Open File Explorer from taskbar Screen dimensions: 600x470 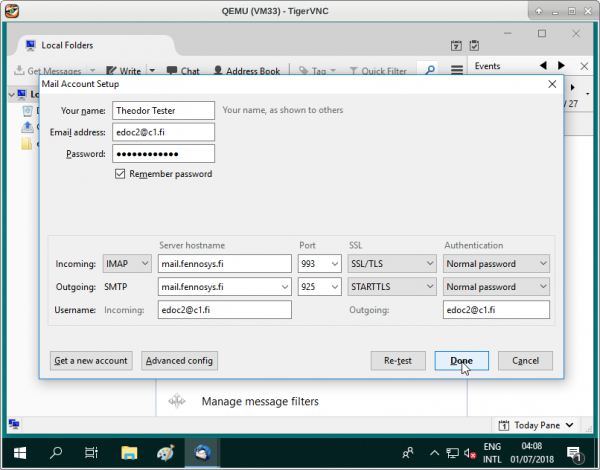[x=129, y=453]
